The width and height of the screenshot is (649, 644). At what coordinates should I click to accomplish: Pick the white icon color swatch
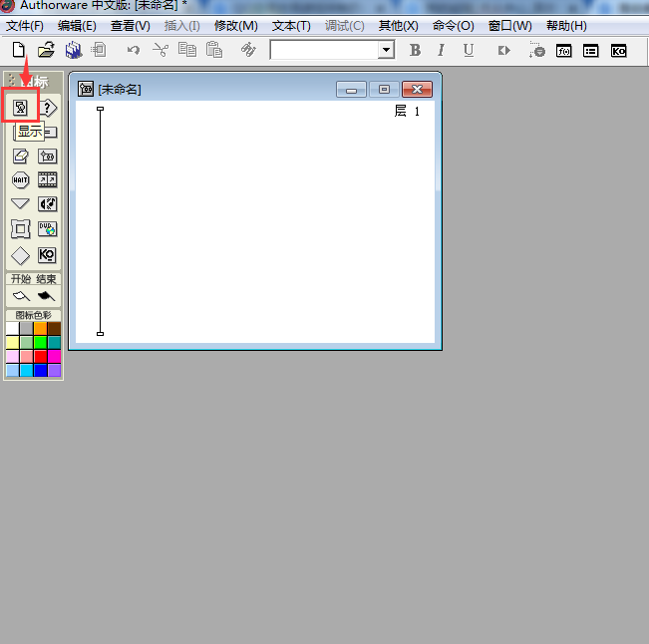click(12, 329)
